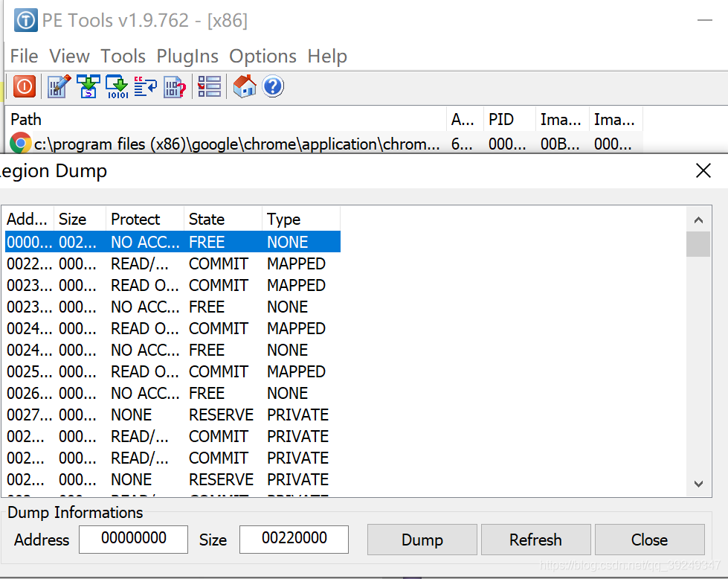
Task: Click the Size input field
Action: 294,540
